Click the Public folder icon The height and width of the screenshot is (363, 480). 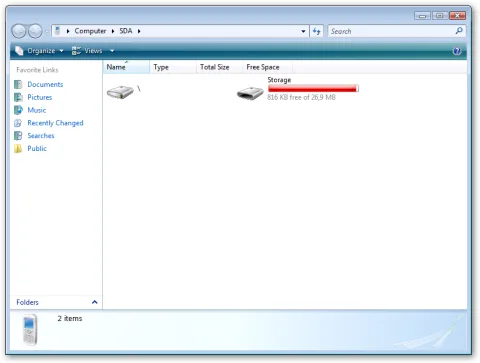[18, 148]
